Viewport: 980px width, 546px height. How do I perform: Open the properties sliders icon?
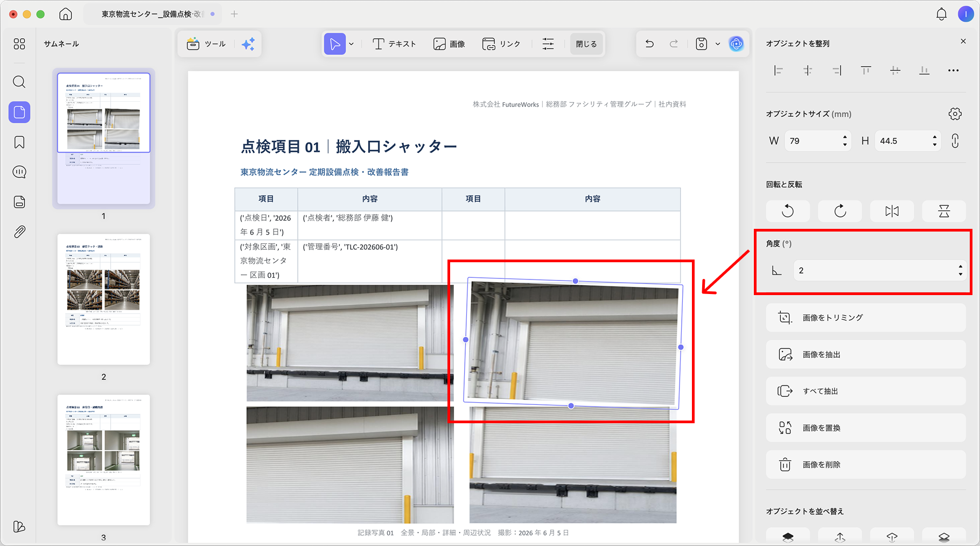(x=548, y=44)
